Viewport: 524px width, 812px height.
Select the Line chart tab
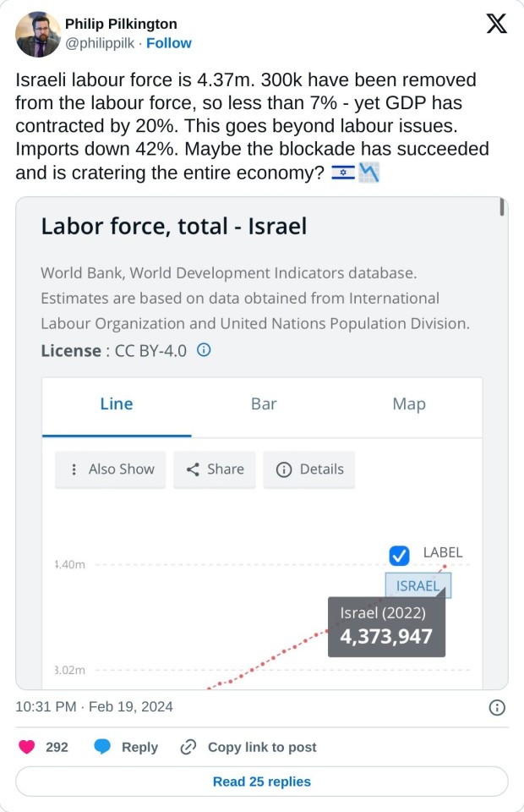click(117, 404)
